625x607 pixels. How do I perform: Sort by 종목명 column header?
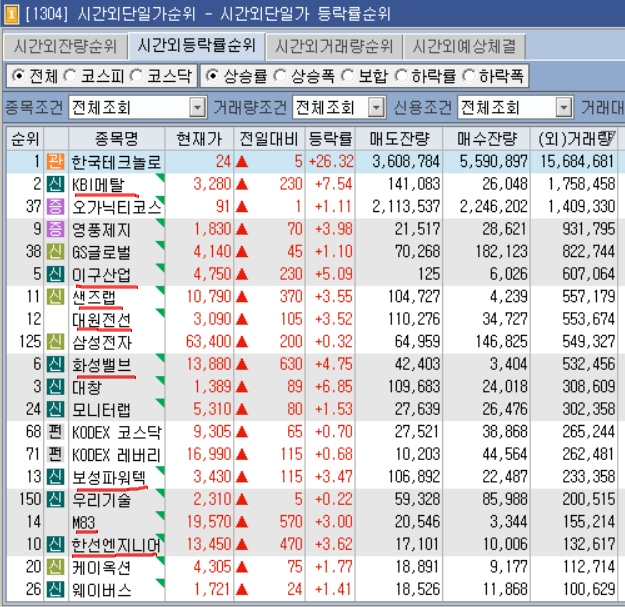click(116, 139)
